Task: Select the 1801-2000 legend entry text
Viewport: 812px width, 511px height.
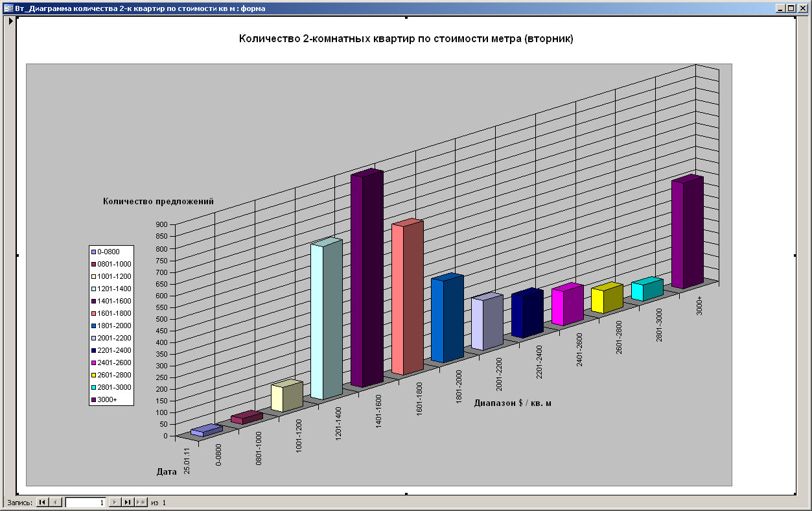Action: tap(115, 326)
